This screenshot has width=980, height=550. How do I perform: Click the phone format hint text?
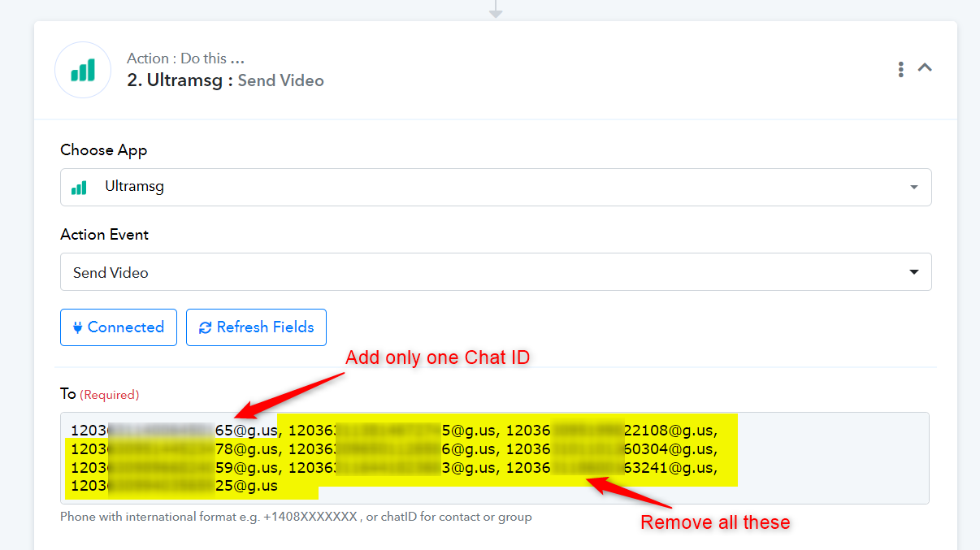click(296, 517)
